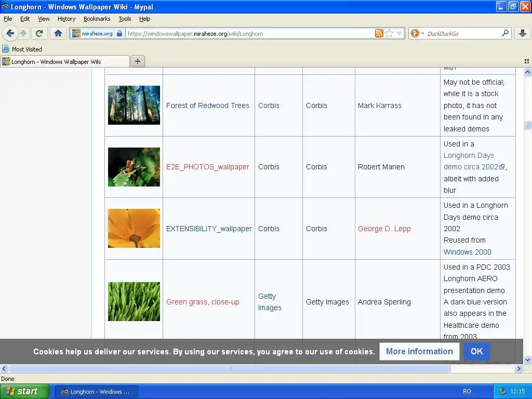This screenshot has width=532, height=399.
Task: Open the Windows start menu
Action: coord(24,392)
